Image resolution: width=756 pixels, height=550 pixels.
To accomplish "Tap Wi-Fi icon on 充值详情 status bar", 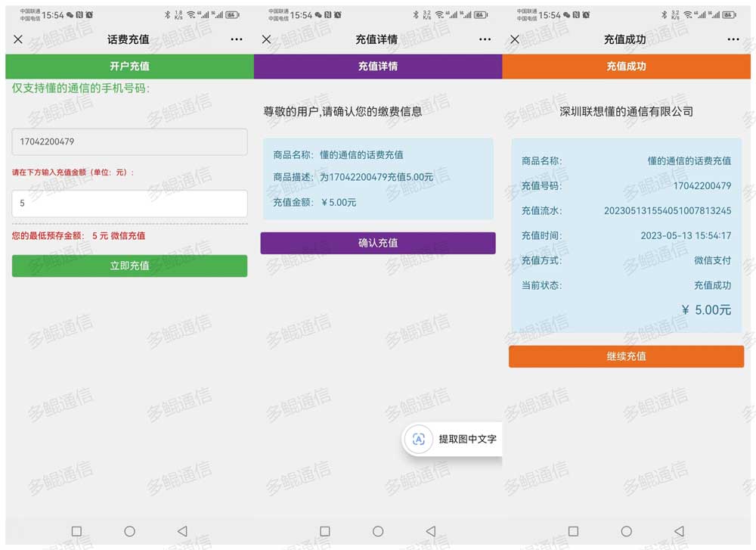I will pyautogui.click(x=439, y=15).
